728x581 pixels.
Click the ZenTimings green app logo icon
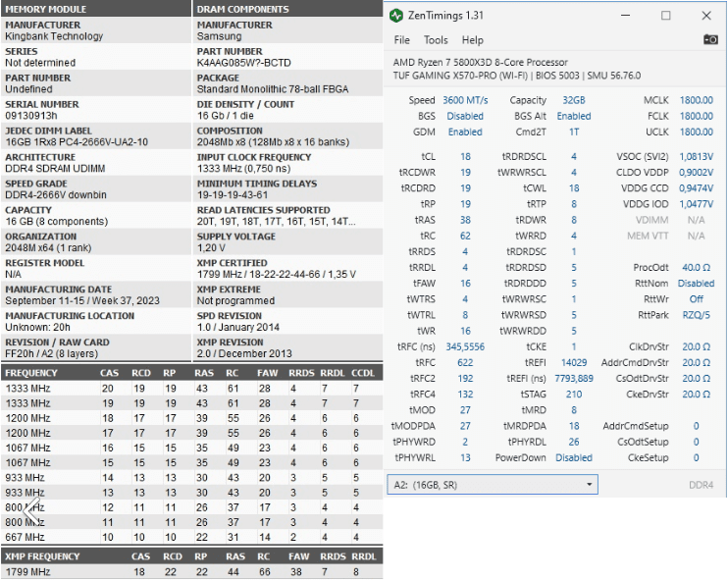pos(396,16)
